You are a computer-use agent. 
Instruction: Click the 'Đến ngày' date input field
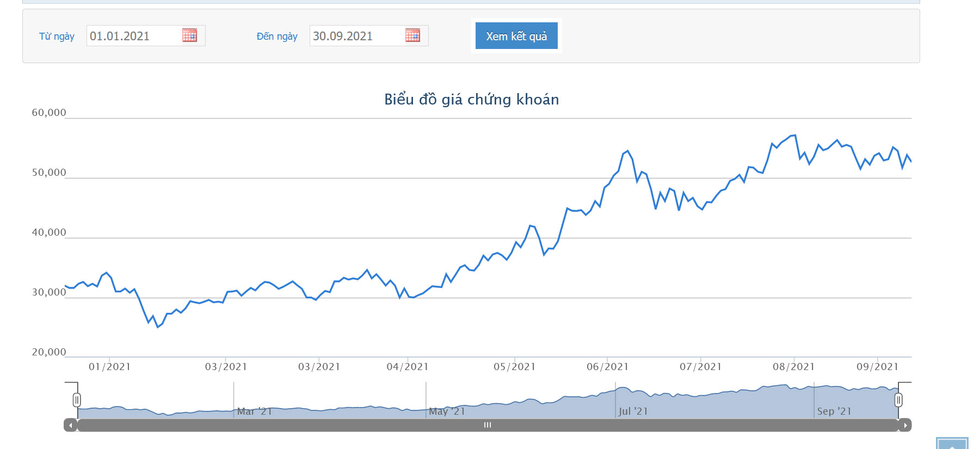pos(369,36)
